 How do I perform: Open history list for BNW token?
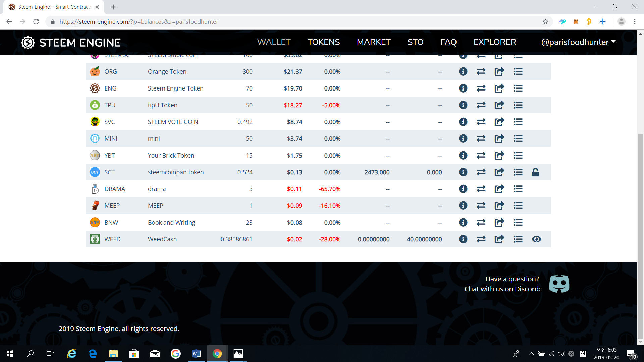[518, 222]
